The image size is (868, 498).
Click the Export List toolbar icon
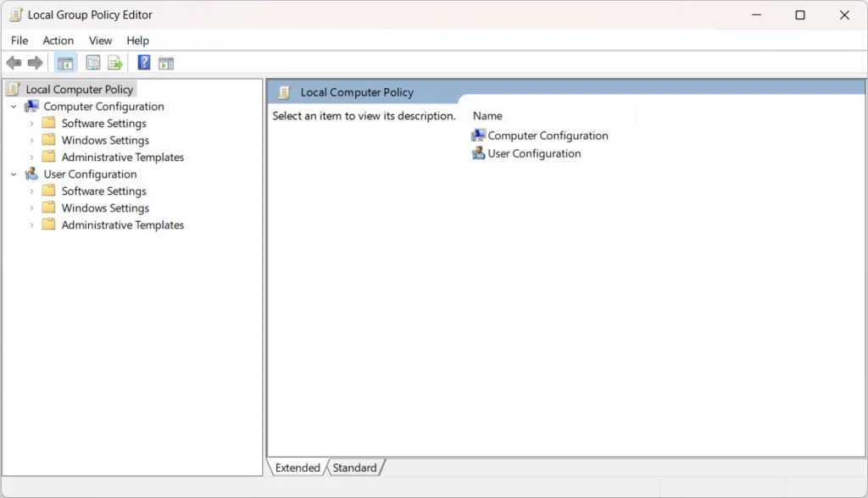click(115, 63)
